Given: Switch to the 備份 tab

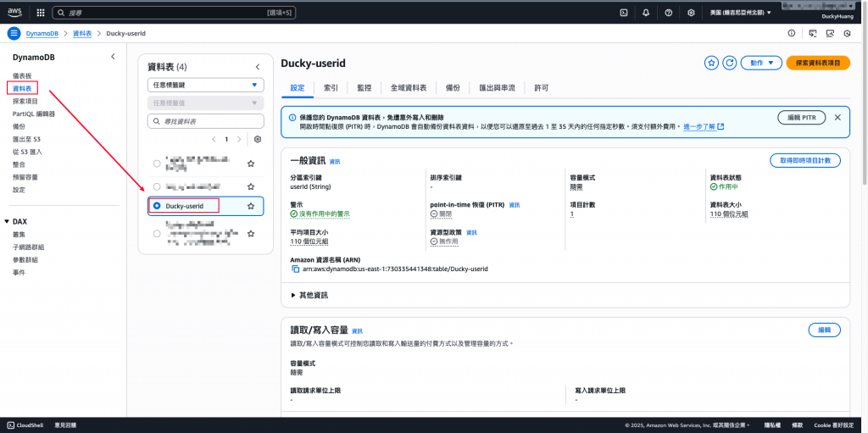Looking at the screenshot, I should 453,87.
